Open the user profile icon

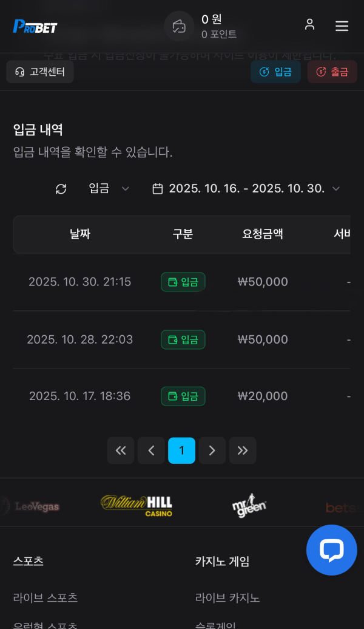pos(309,25)
